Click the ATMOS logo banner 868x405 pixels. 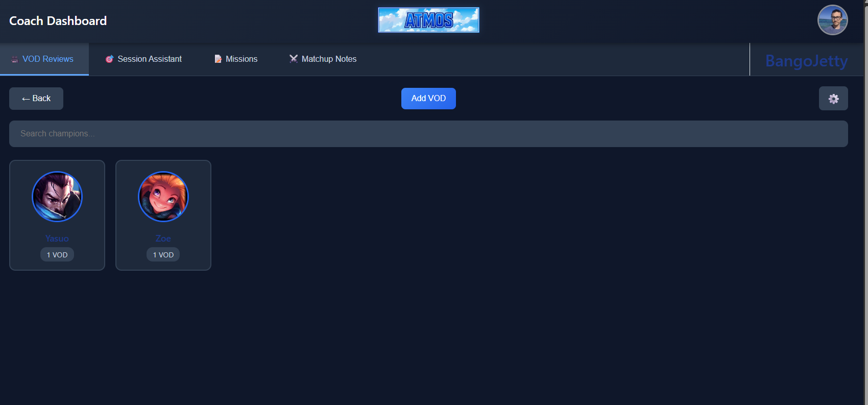pos(428,20)
